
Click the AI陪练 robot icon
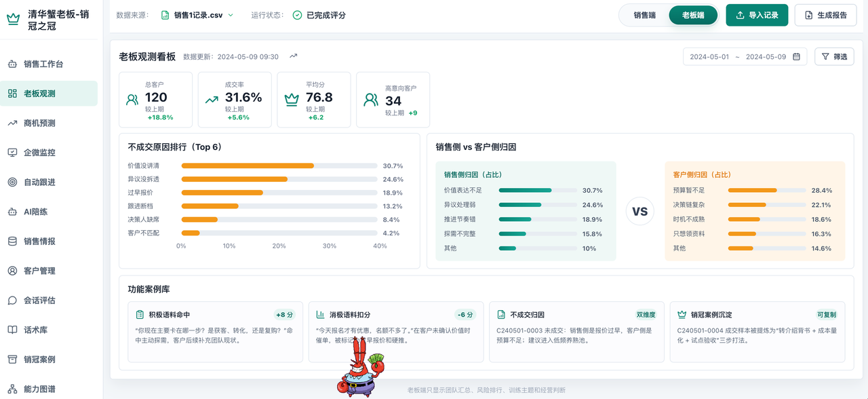click(x=12, y=212)
